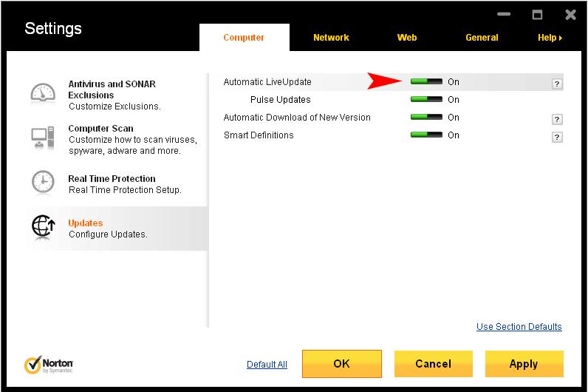This screenshot has height=392, width=588.
Task: Turn off Automatic Download of New Version
Action: point(426,117)
